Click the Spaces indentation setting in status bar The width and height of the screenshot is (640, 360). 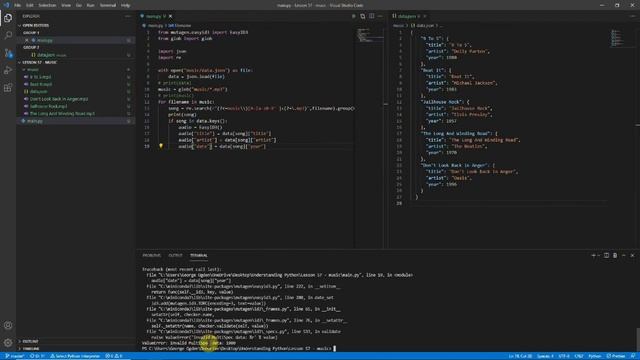tap(546, 356)
